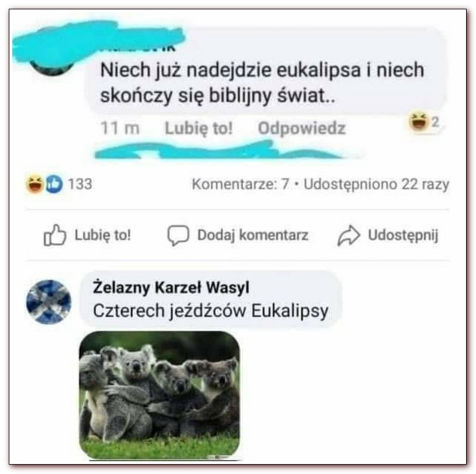Click the 'Udostępnij' button label
Viewport: 476px width, 474px height.
click(403, 235)
